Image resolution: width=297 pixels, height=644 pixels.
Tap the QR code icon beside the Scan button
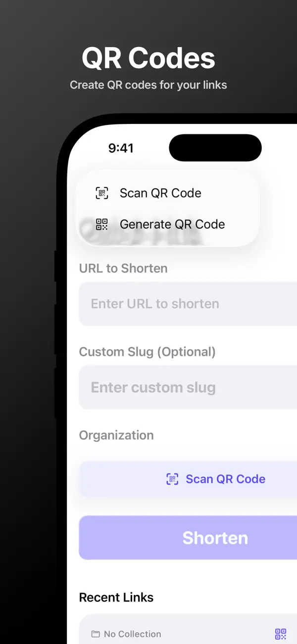pos(172,479)
